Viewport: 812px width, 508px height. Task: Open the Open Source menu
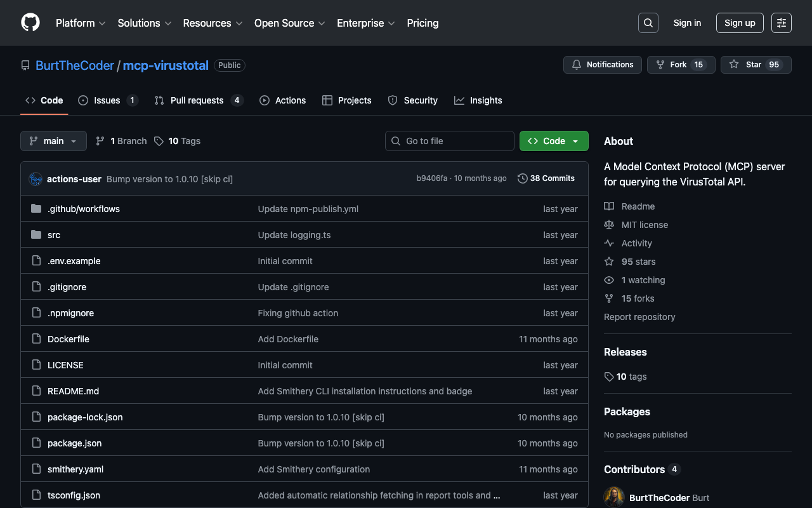point(289,23)
